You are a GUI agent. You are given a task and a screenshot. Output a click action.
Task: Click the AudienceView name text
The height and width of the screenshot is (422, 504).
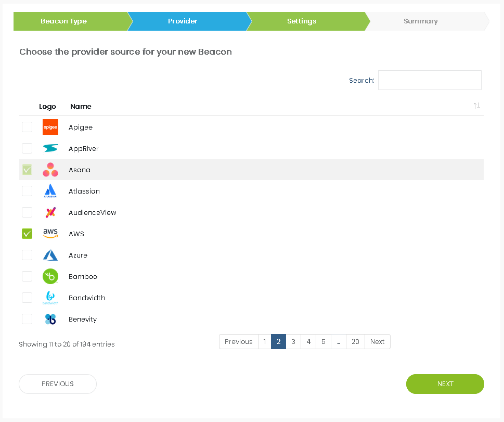[x=93, y=212]
